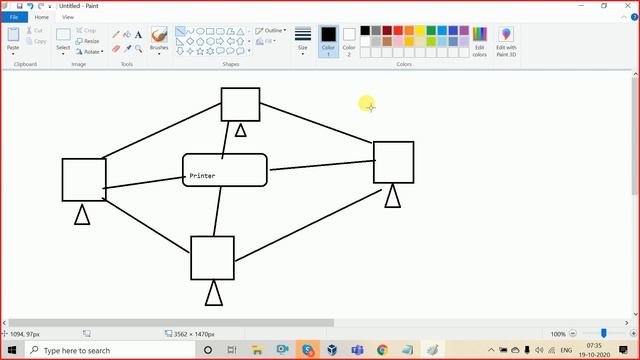This screenshot has height=360, width=640.
Task: Click the zoom out minus button
Action: click(573, 333)
